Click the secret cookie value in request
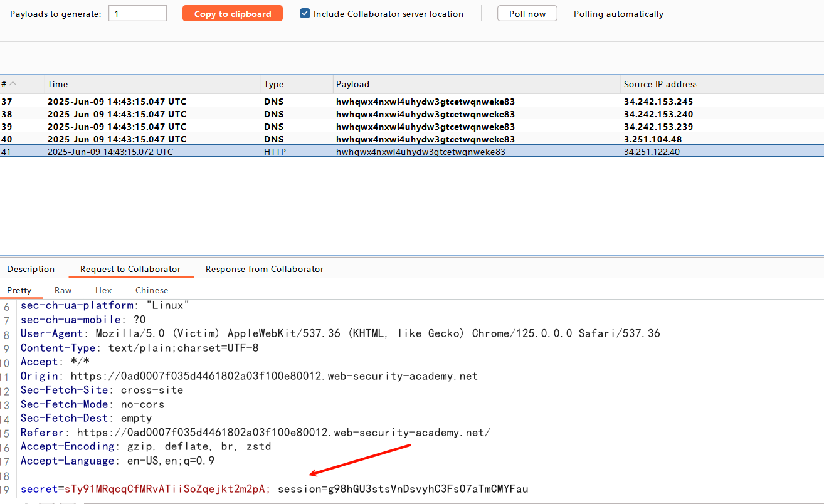Viewport: 824px width, 504px height. click(x=167, y=488)
